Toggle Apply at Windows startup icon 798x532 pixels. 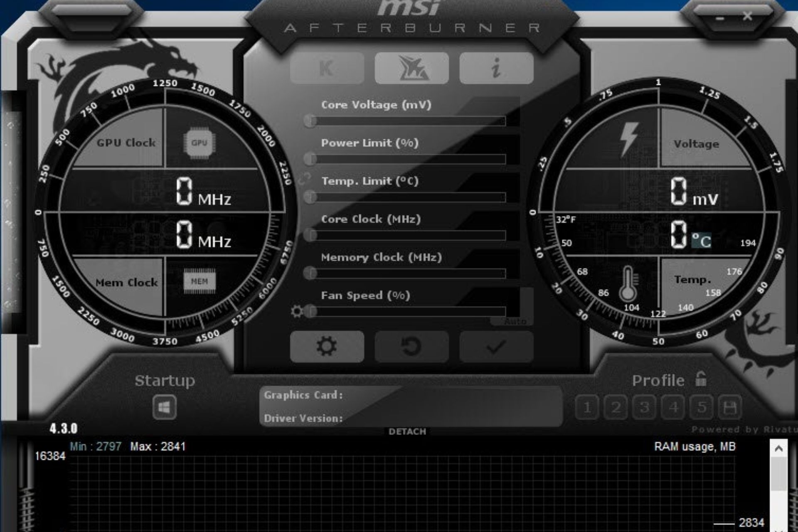point(165,407)
